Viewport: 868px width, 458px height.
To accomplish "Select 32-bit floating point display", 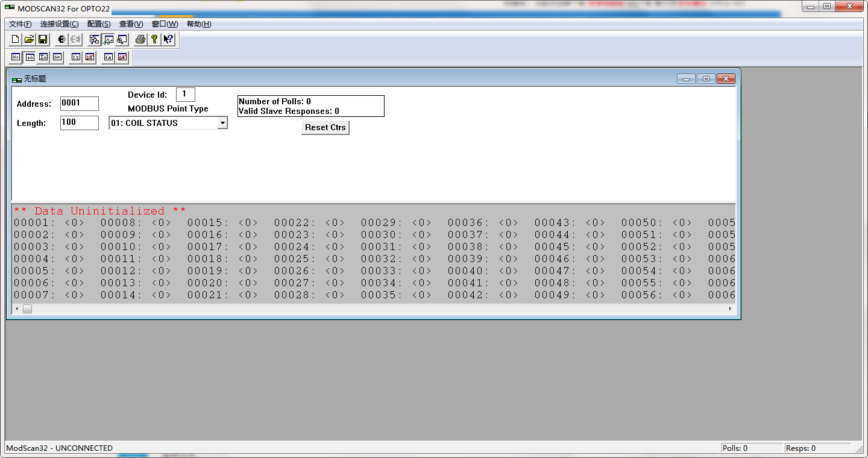I will pos(75,57).
